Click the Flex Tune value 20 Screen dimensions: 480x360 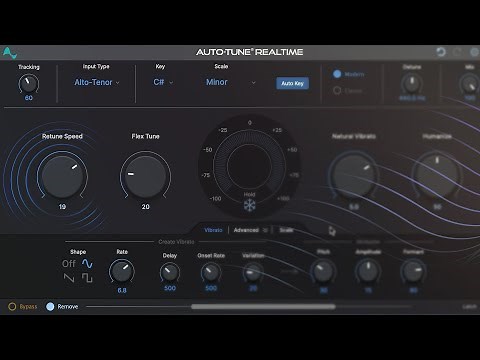[x=145, y=207]
